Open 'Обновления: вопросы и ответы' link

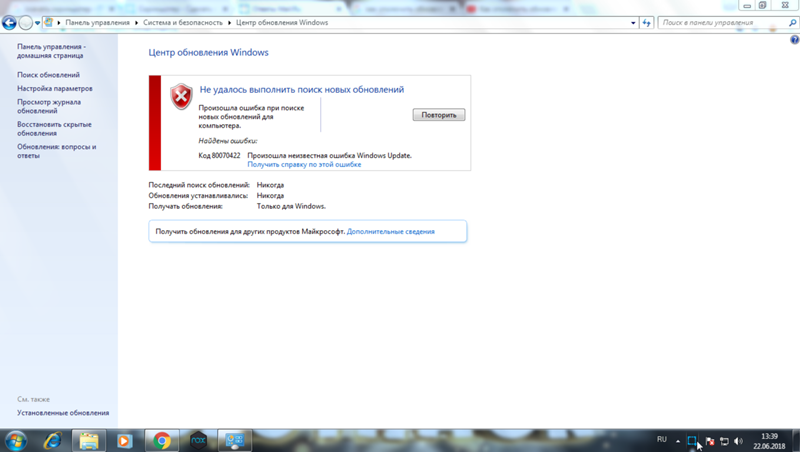[x=56, y=151]
